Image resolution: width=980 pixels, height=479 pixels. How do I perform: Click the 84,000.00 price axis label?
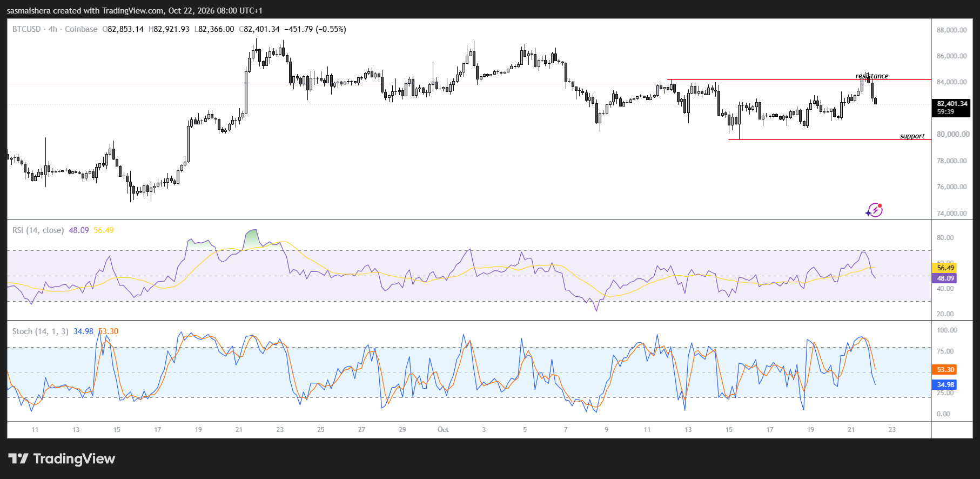click(952, 82)
